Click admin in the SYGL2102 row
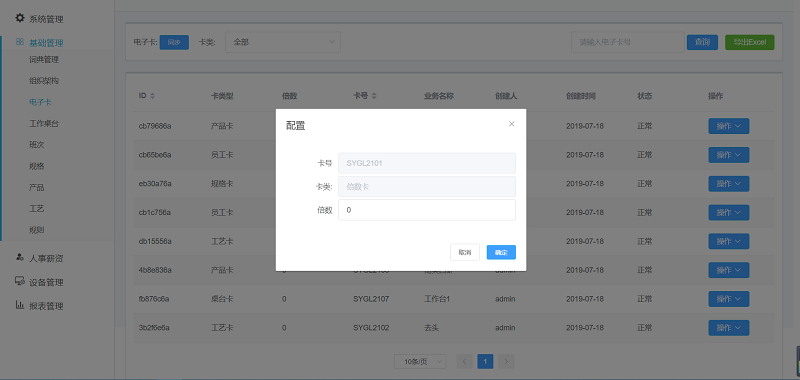Viewport: 800px width, 380px height. click(505, 327)
